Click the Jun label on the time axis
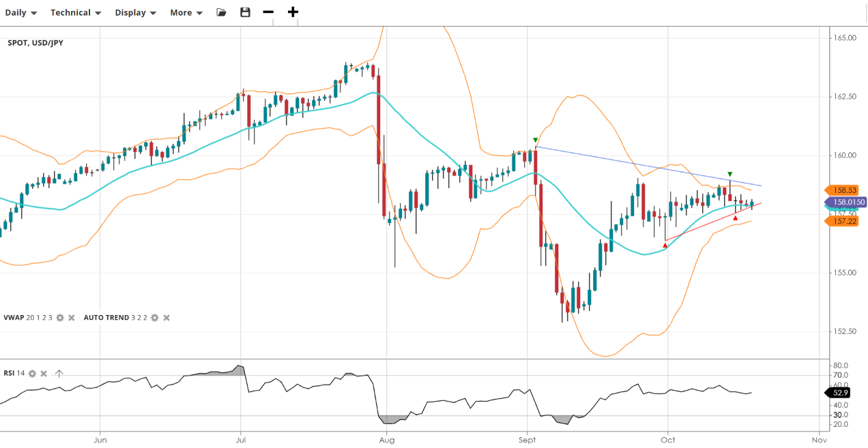Image resolution: width=868 pixels, height=448 pixels. coord(100,440)
